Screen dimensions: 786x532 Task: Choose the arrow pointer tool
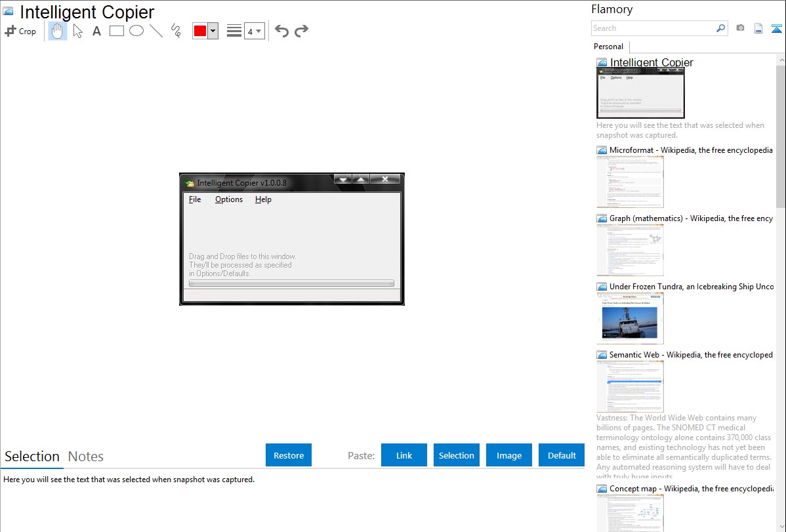[x=77, y=31]
